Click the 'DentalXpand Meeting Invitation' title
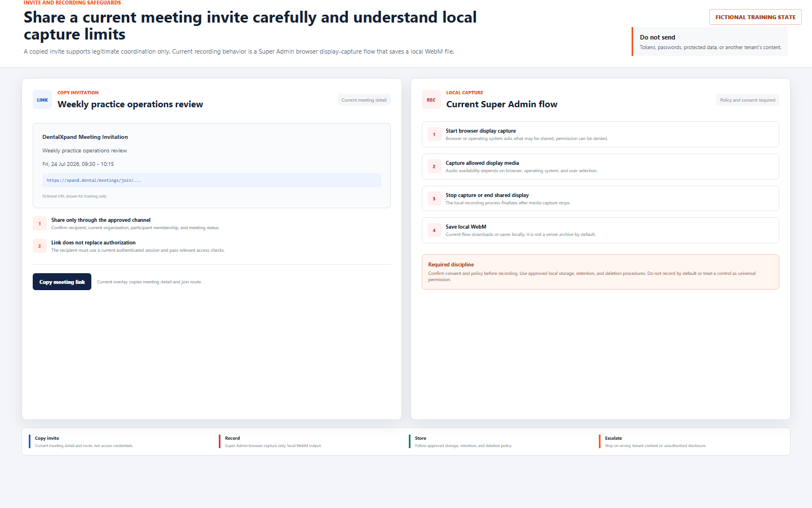812x508 pixels. click(x=85, y=137)
